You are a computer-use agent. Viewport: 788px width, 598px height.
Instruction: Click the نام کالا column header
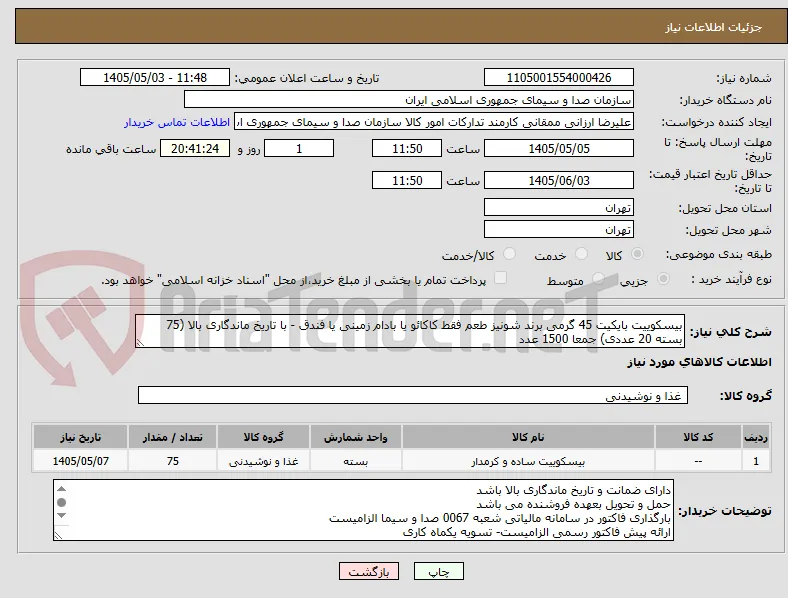click(528, 437)
